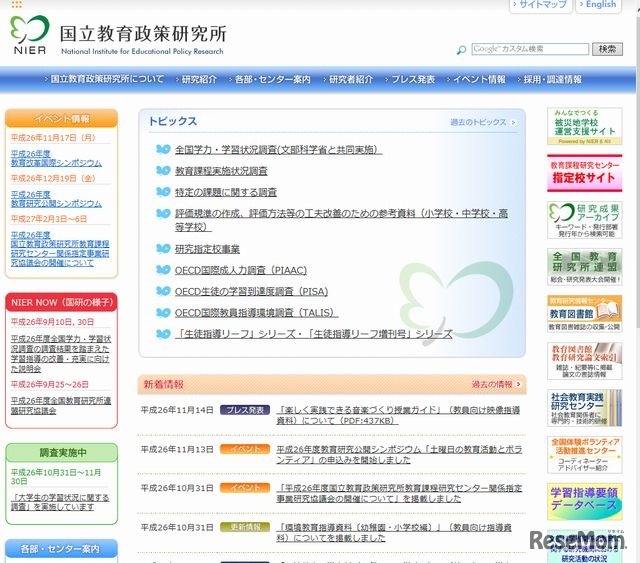Viewport: 640px width, 563px height.
Task: Click the 各部・センター案内 sidebar header
Action: click(x=61, y=549)
